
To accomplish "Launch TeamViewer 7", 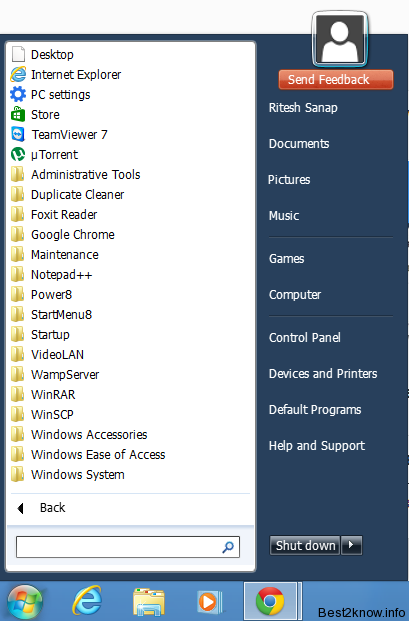I will pos(59,135).
